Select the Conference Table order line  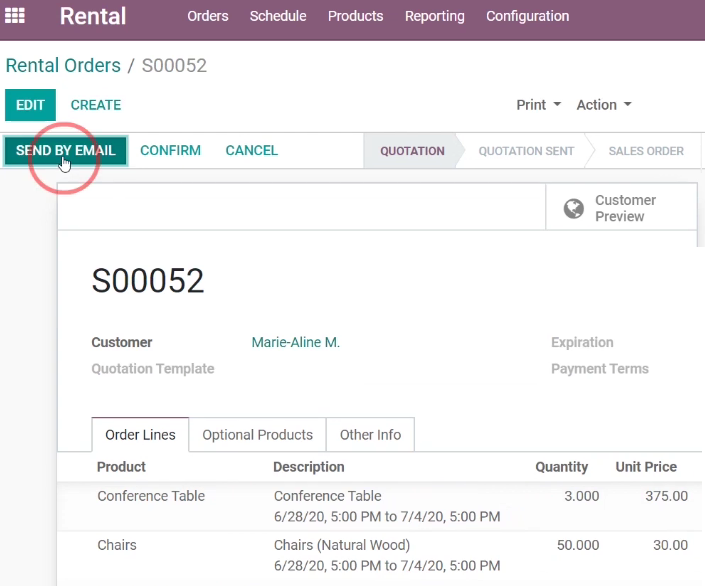379,506
